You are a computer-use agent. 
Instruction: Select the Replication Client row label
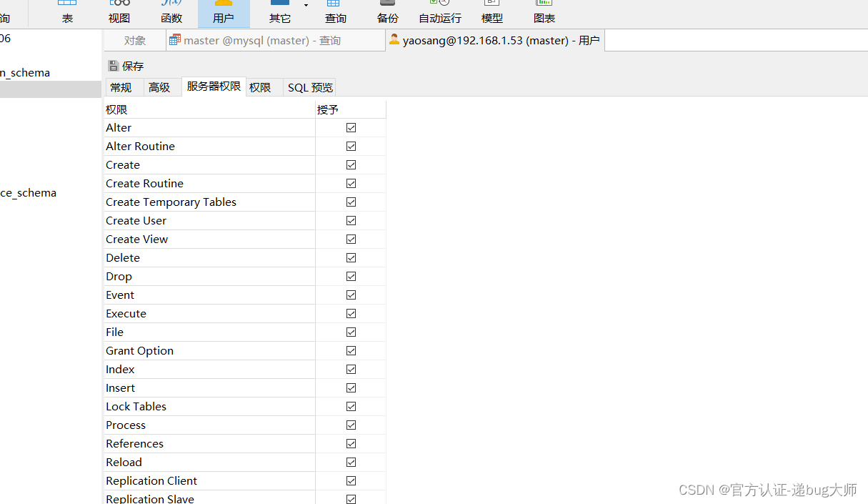[151, 481]
